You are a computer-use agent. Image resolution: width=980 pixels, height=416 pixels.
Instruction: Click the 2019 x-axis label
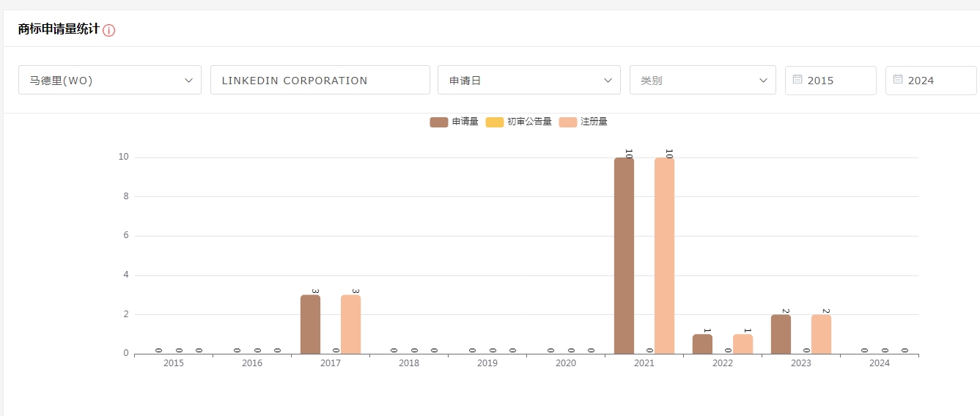(x=487, y=363)
